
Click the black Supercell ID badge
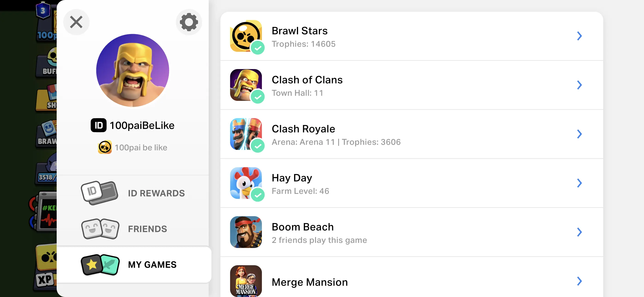click(x=99, y=125)
